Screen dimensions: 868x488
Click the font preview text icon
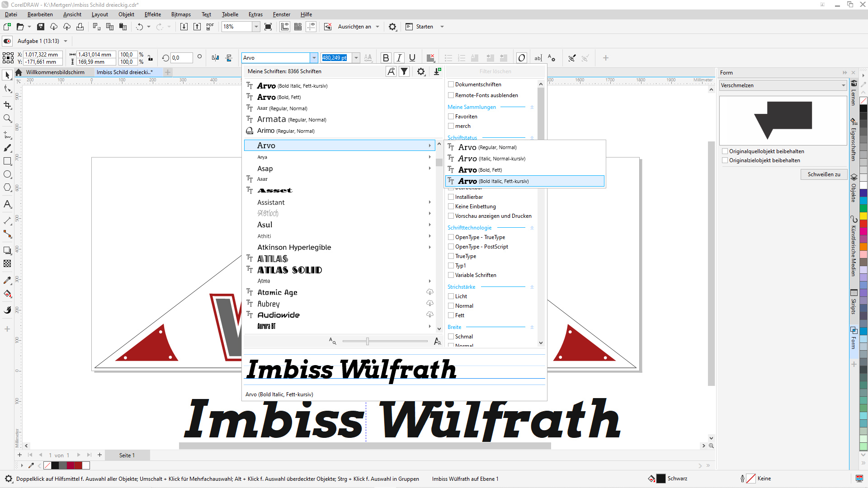coord(391,71)
